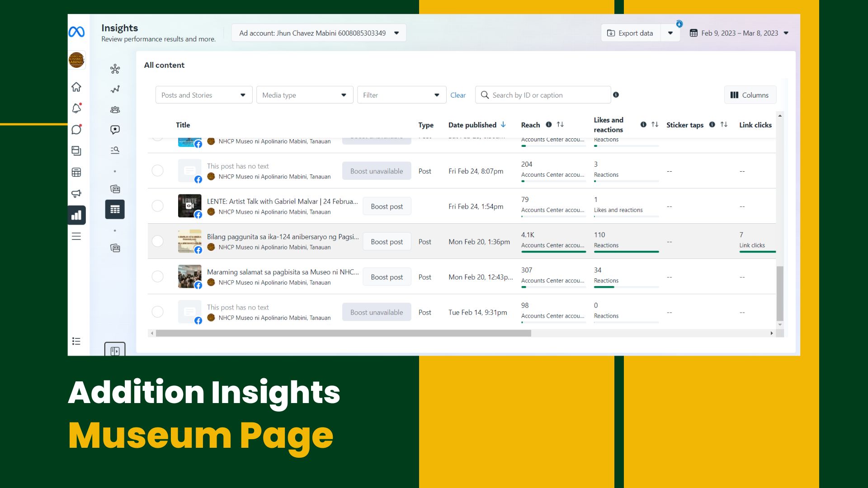Image resolution: width=868 pixels, height=488 pixels.
Task: Open the date range Feb 9 – Mar 8 picker
Action: [x=739, y=33]
